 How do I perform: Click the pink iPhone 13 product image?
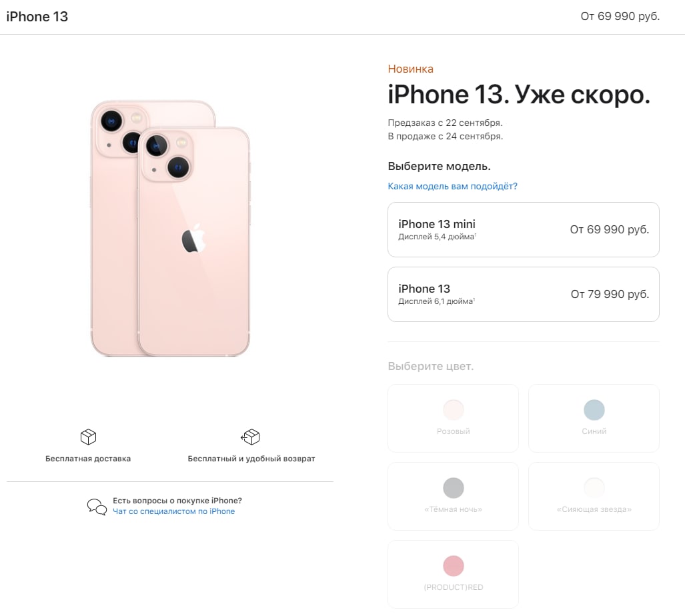[x=170, y=228]
